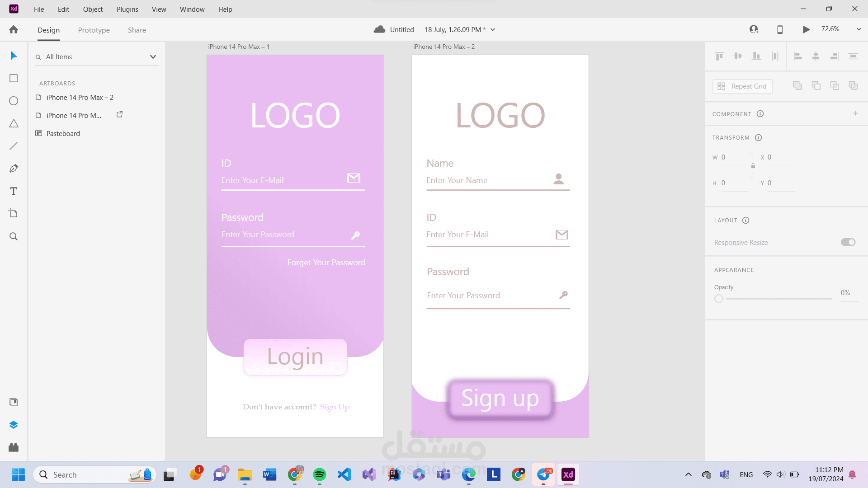Select the Artboard tool
This screenshot has height=488, width=868.
(14, 213)
